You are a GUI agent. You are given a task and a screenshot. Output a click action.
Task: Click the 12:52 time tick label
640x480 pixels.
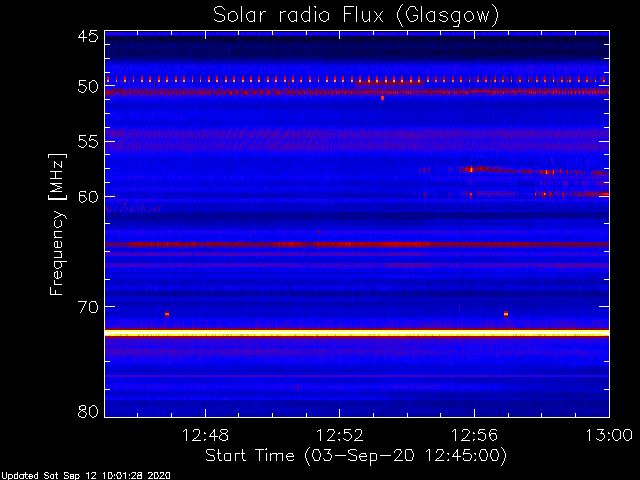(340, 436)
